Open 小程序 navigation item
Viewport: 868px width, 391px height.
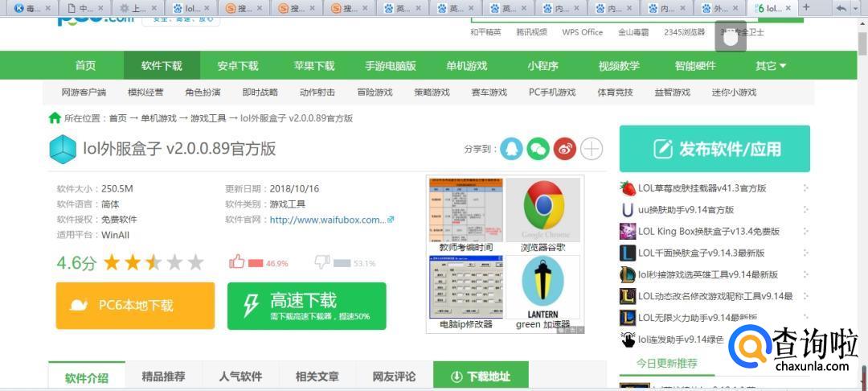coord(543,66)
